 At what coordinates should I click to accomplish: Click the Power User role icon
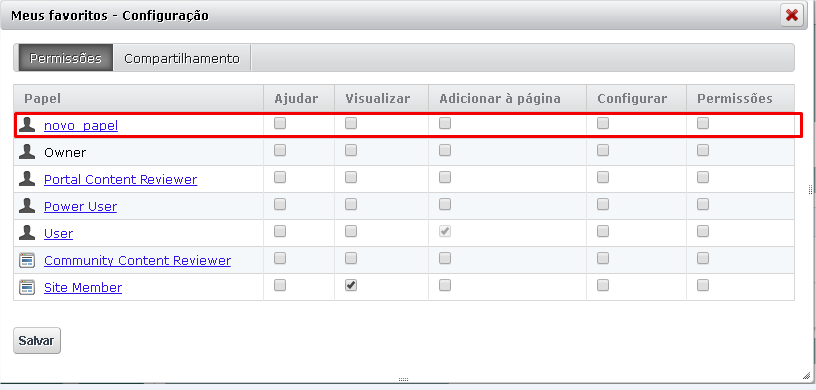click(27, 206)
